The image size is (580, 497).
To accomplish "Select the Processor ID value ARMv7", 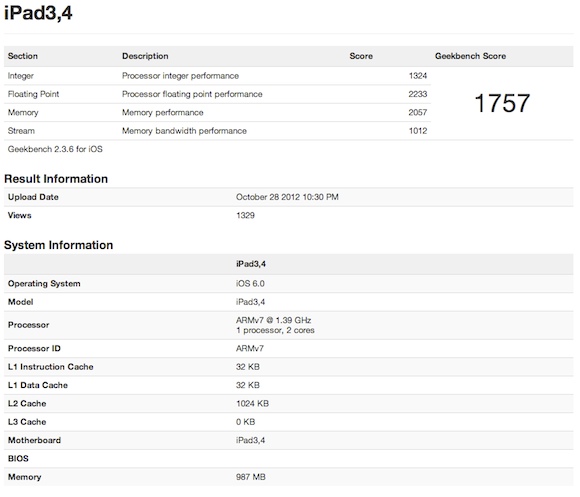I will [250, 349].
